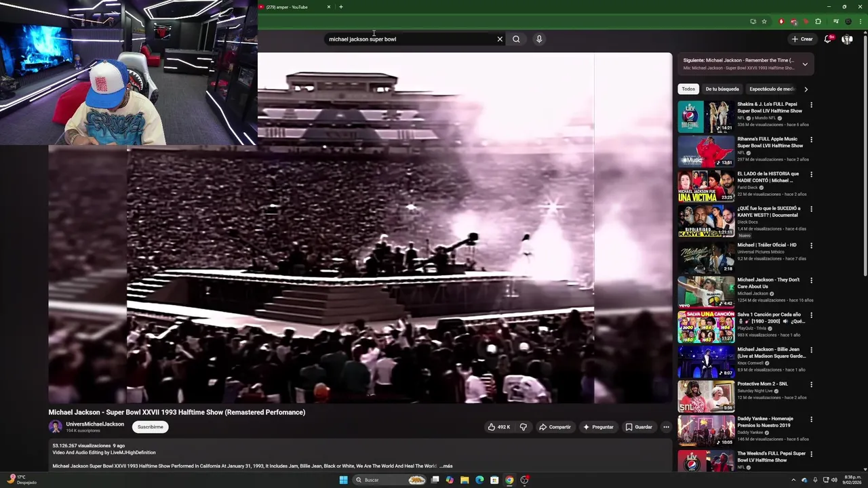
Task: Click the magnifier search button
Action: (516, 39)
